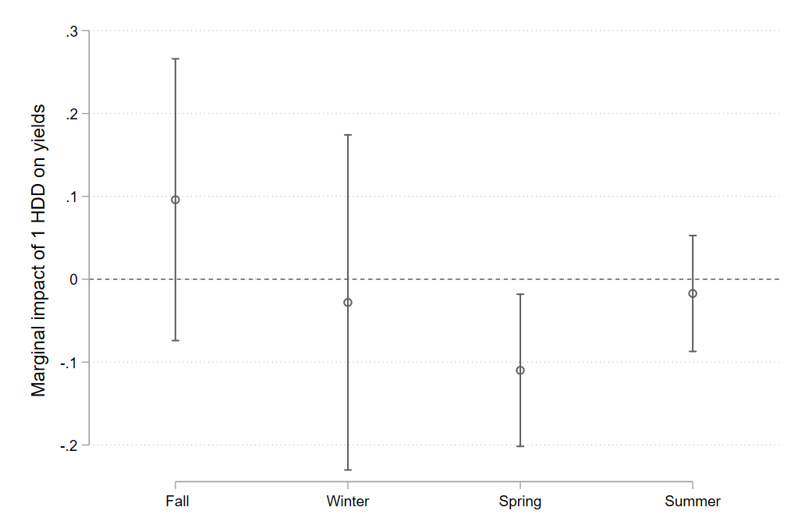
Task: Select the upper cap of Summer error bar
Action: point(693,235)
